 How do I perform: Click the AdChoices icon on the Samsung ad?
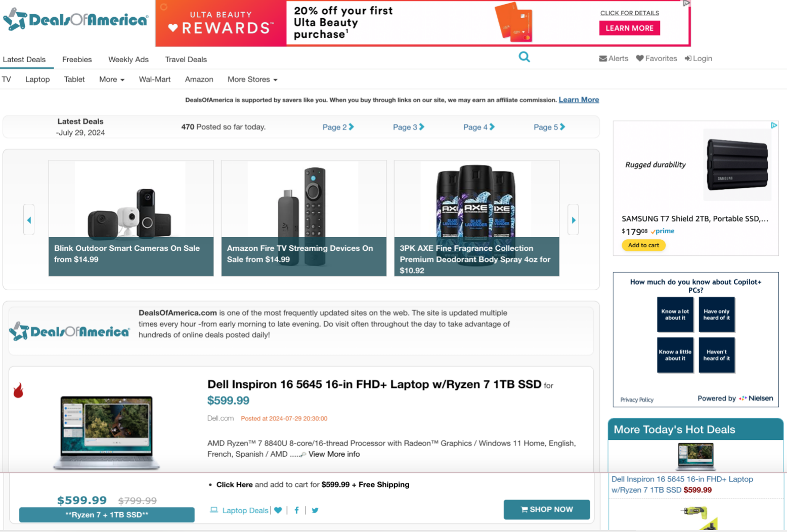(774, 125)
